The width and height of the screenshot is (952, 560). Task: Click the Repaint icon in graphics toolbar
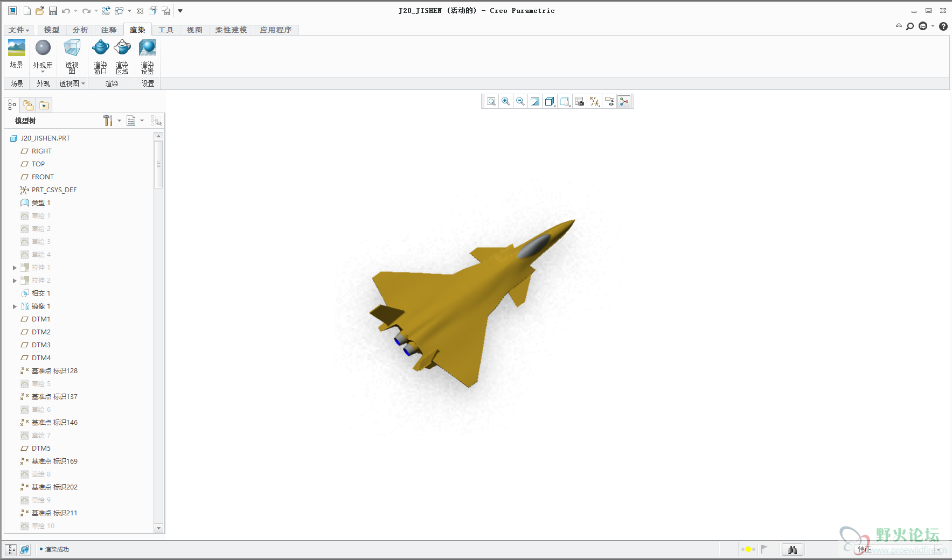click(x=534, y=101)
